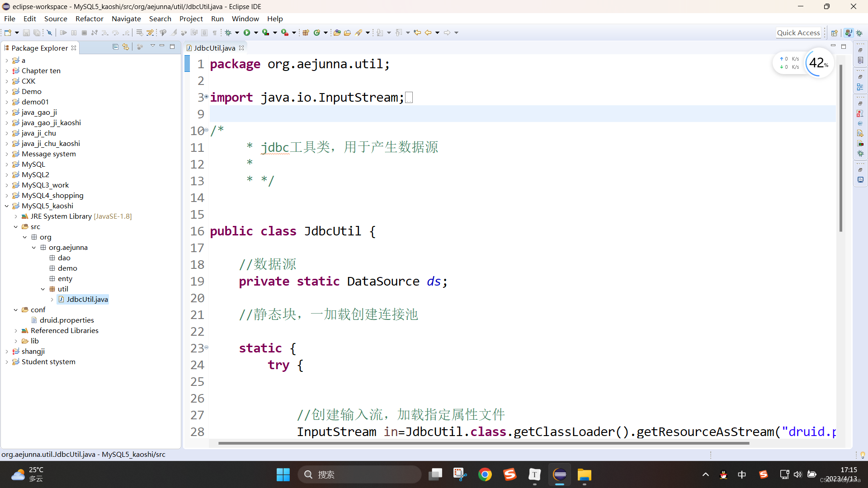Click the New Java Package icon
This screenshot has width=868, height=488.
306,33
